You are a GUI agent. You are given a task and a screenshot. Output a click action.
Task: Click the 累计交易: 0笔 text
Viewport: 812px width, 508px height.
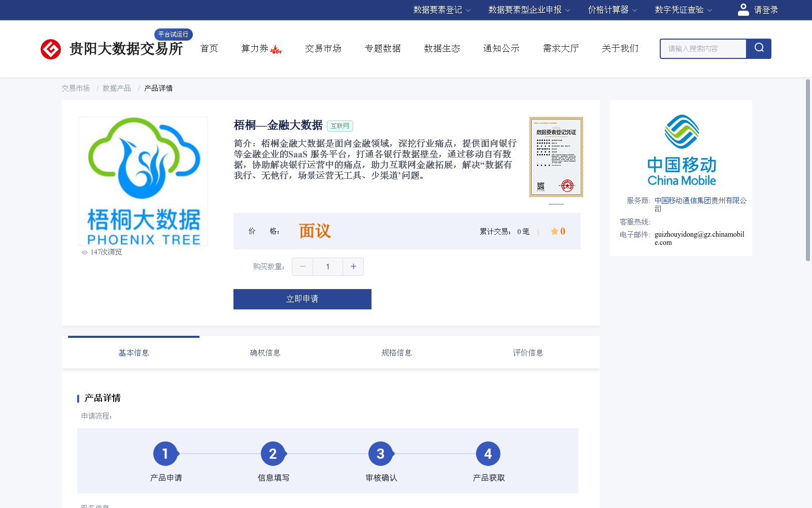504,232
